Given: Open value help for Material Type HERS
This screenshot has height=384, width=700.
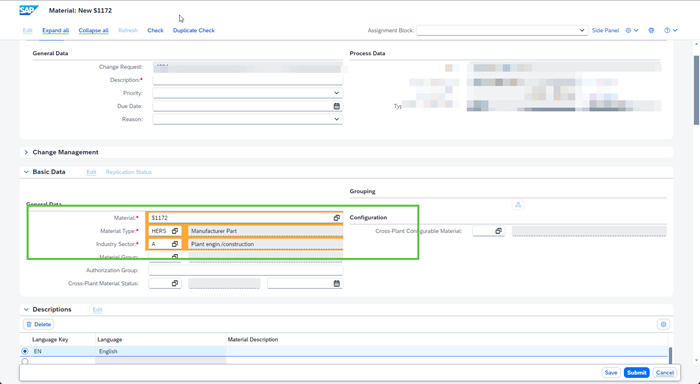Looking at the screenshot, I should tap(175, 231).
